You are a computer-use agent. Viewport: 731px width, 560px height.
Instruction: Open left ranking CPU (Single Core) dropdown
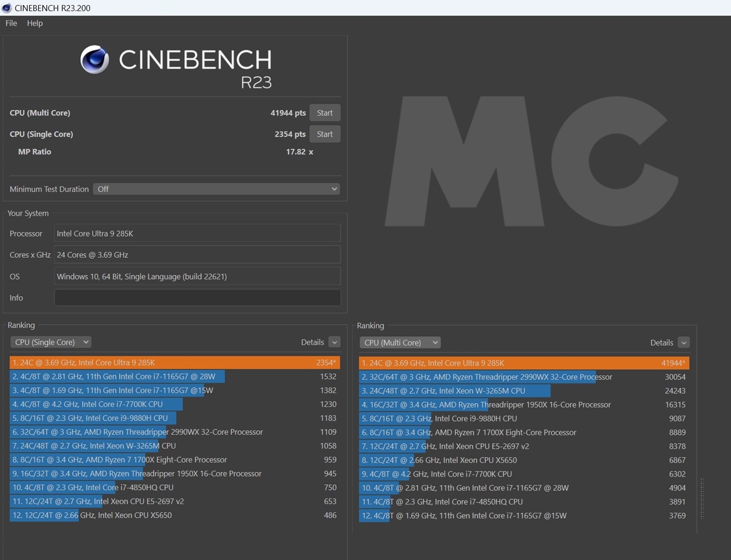50,342
